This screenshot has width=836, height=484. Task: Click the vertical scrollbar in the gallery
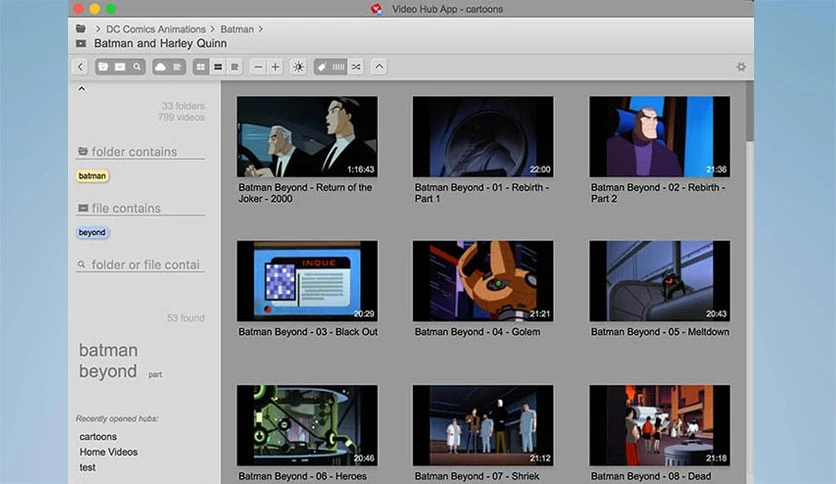coord(750,111)
